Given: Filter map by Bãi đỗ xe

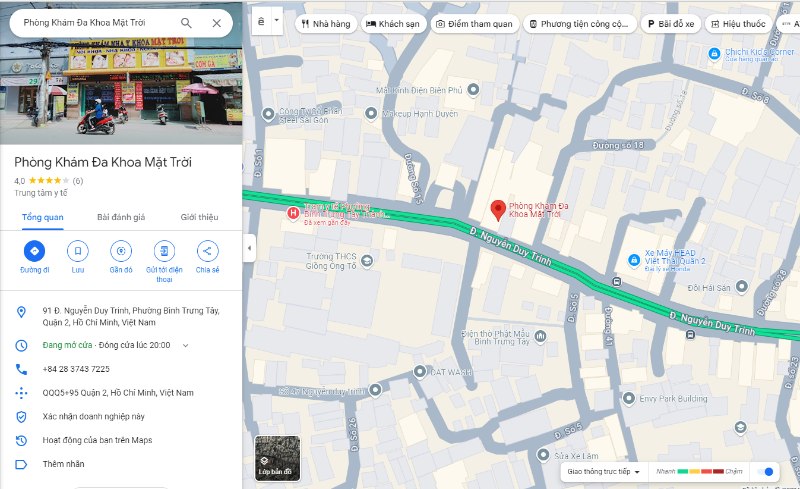Looking at the screenshot, I should click(x=670, y=23).
